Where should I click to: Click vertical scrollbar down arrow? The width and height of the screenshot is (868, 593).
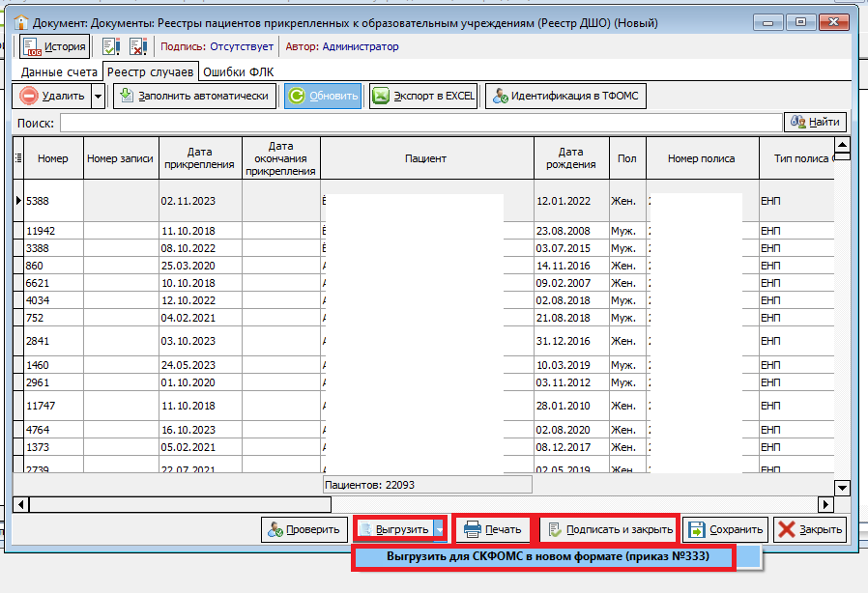(842, 488)
